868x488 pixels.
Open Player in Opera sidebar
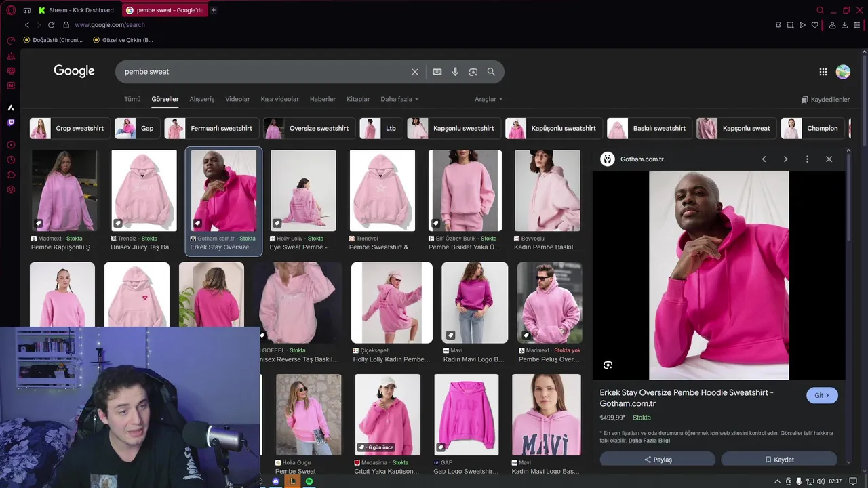pos(11,145)
